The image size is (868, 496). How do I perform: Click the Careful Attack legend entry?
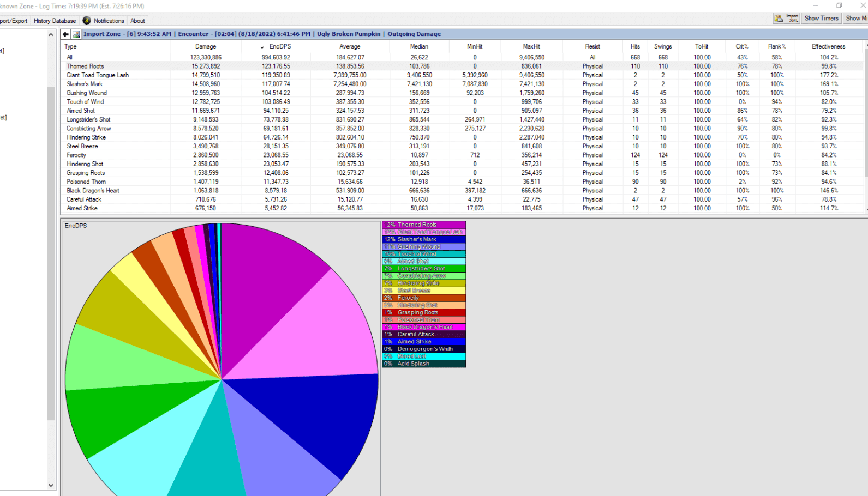pyautogui.click(x=424, y=335)
